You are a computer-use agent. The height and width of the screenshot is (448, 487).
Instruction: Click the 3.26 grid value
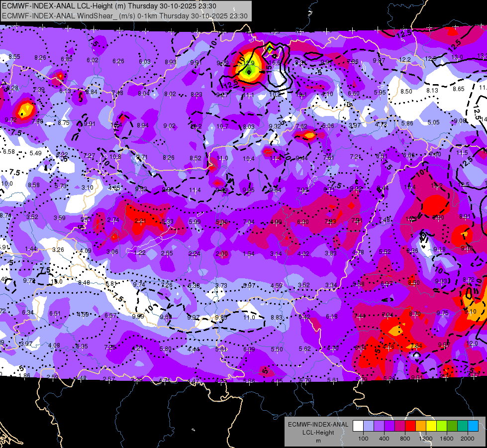58,250
